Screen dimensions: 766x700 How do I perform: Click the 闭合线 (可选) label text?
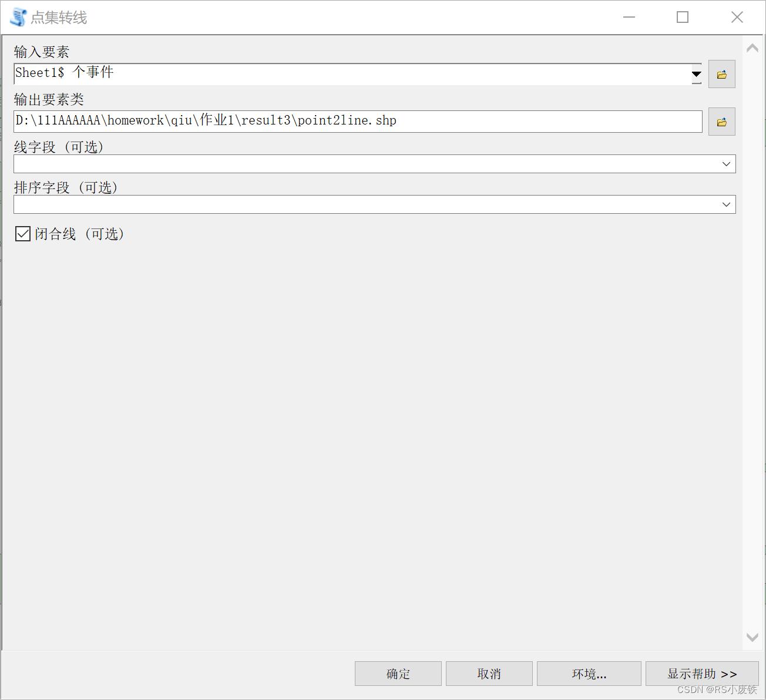(80, 234)
